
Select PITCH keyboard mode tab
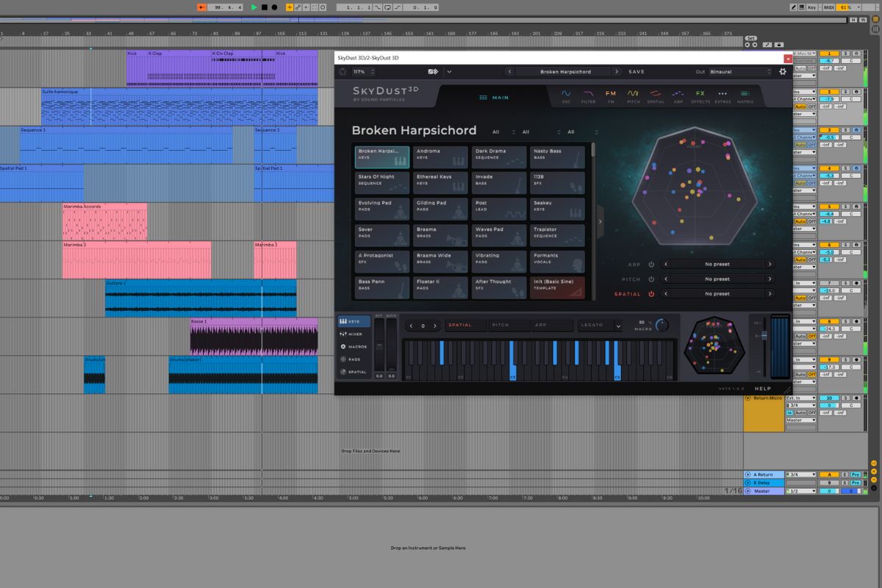point(509,325)
